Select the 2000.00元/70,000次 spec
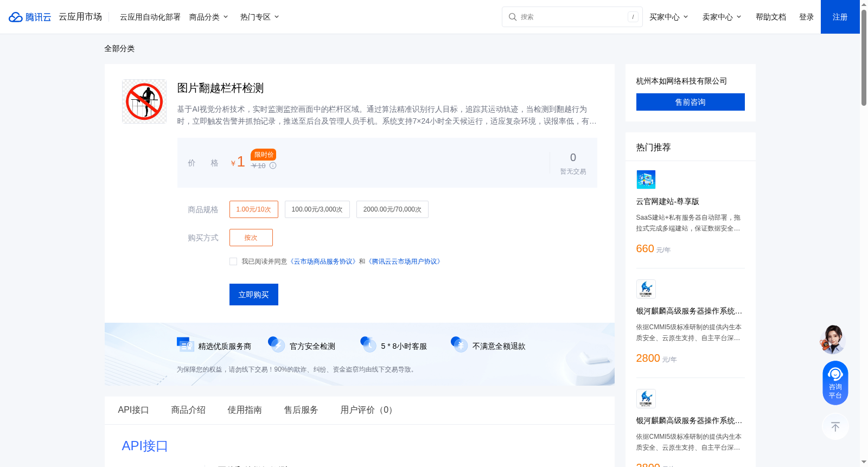Screen dimensions: 868x467 [x=392, y=209]
